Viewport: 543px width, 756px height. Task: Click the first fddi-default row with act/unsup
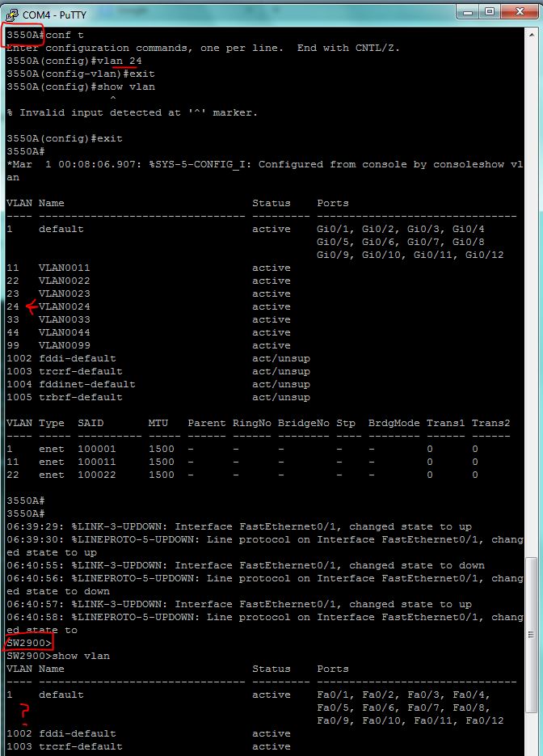pos(158,358)
